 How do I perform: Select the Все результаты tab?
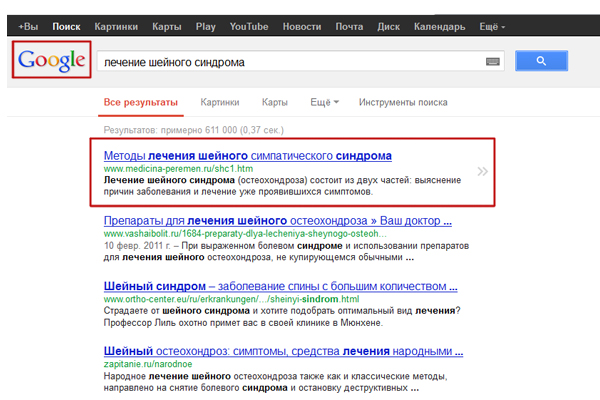(141, 103)
